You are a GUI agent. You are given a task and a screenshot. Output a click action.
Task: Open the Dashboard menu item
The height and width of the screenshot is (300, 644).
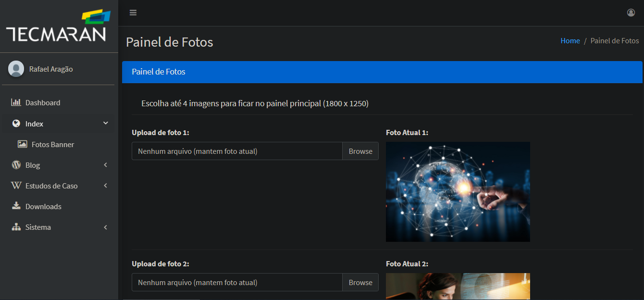(59, 102)
